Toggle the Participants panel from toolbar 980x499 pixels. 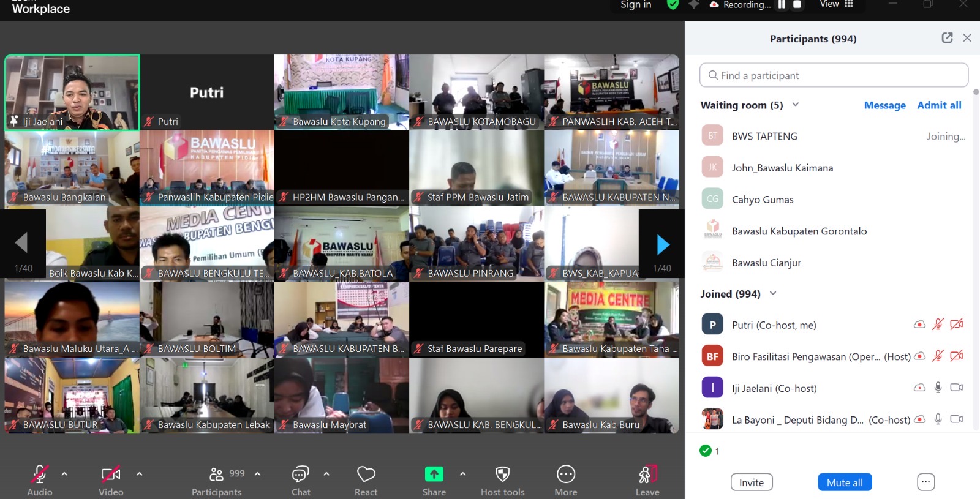(x=217, y=475)
